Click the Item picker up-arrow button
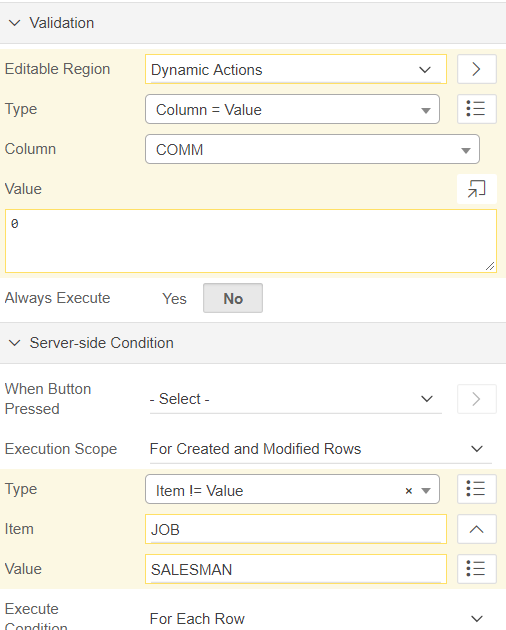506x630 pixels. pos(477,529)
